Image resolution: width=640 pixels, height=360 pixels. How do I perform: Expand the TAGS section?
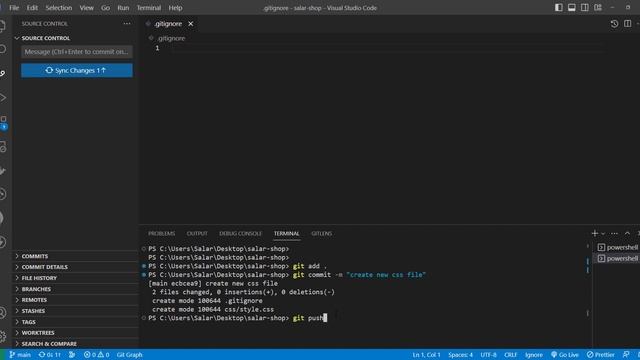tap(76, 322)
